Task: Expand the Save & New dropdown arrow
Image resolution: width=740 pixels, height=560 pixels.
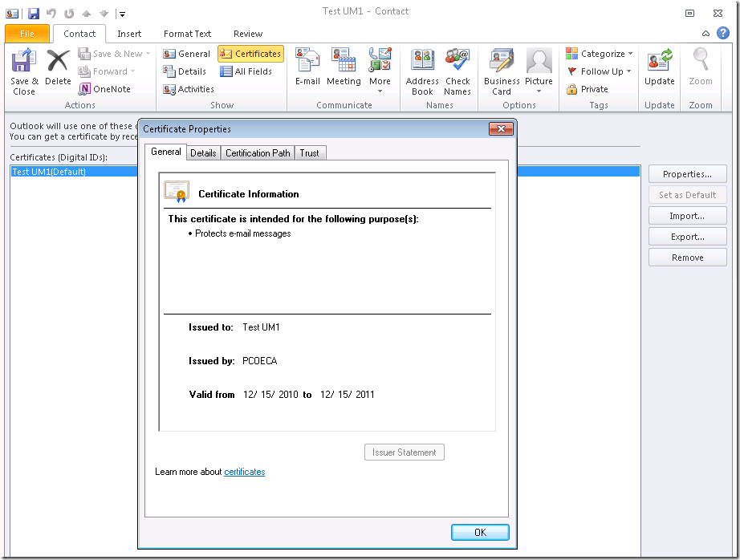Action: [x=148, y=54]
